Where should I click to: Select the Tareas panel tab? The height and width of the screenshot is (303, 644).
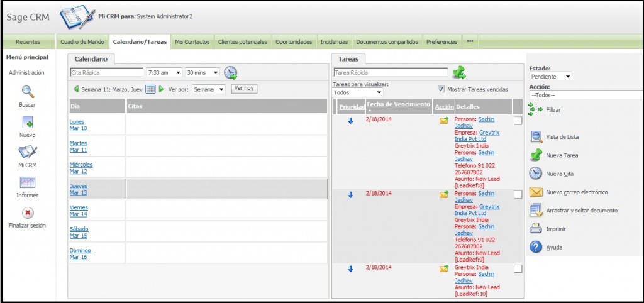click(348, 58)
